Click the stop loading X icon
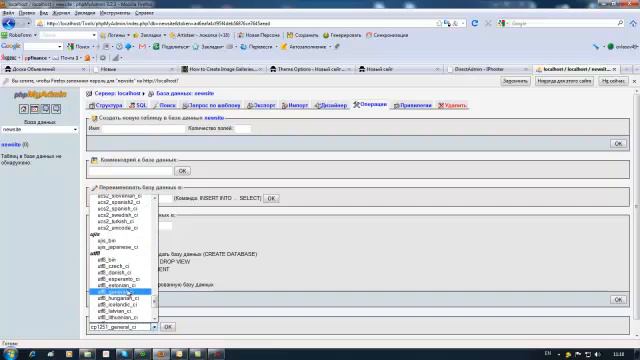The height and width of the screenshot is (360, 640). coord(488,24)
